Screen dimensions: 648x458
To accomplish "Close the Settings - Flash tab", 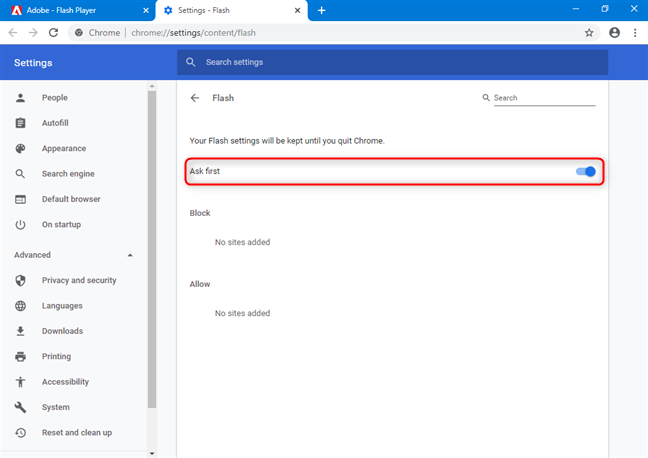I will click(x=297, y=10).
